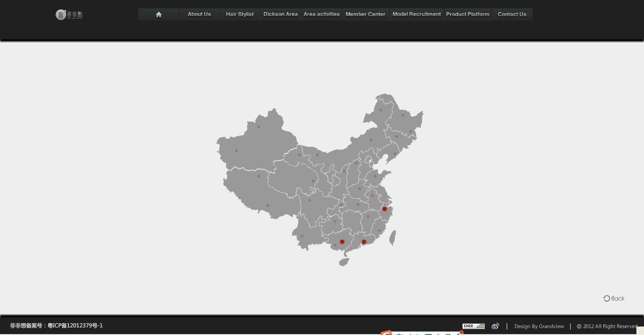Click Hainan island on the map
This screenshot has height=335, width=644.
(344, 262)
